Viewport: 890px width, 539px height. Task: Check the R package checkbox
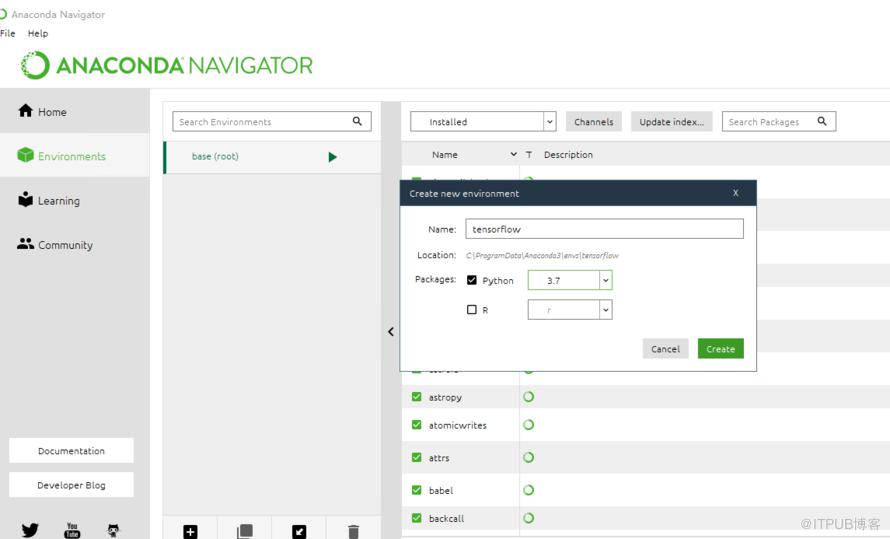pyautogui.click(x=472, y=310)
